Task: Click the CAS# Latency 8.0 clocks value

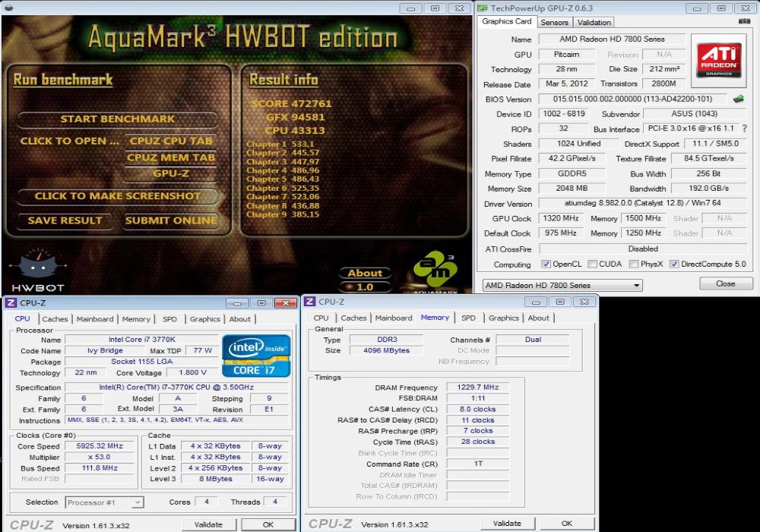Action: [477, 409]
